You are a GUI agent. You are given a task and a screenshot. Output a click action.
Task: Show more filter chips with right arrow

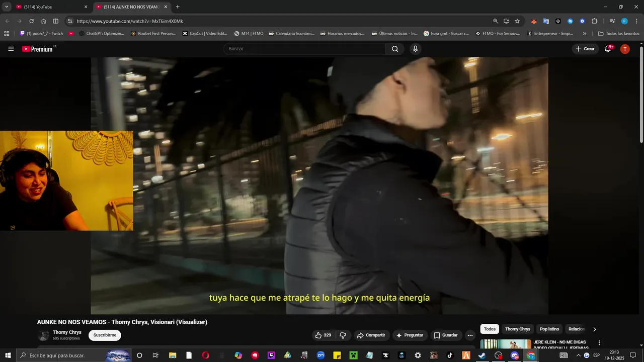(594, 329)
